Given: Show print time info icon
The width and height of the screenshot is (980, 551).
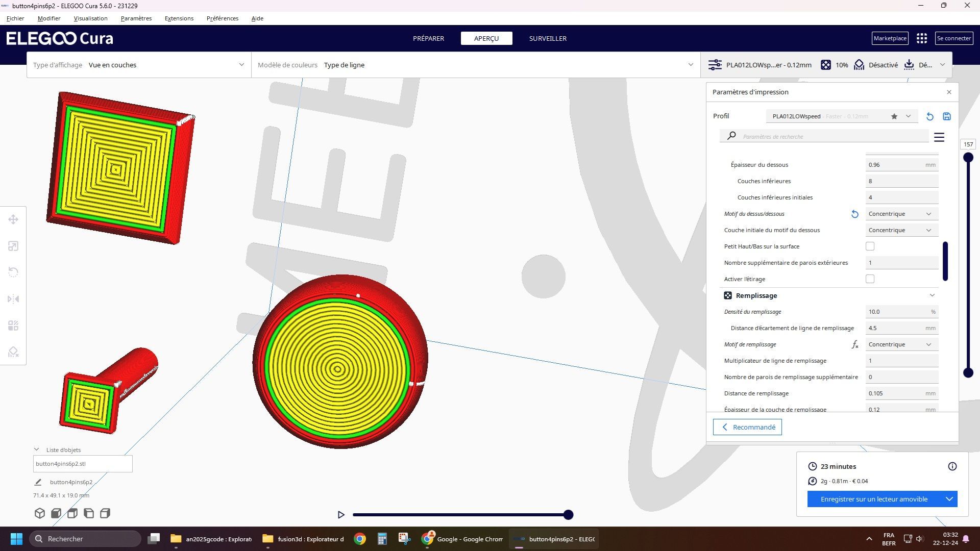Looking at the screenshot, I should click(952, 466).
